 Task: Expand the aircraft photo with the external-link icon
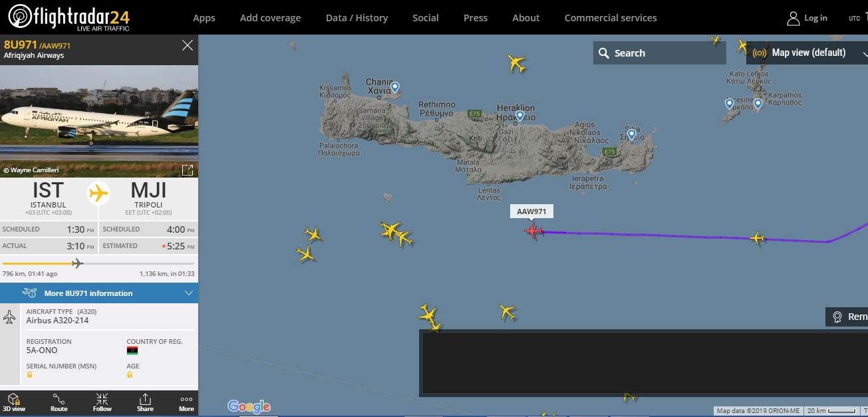tap(188, 170)
